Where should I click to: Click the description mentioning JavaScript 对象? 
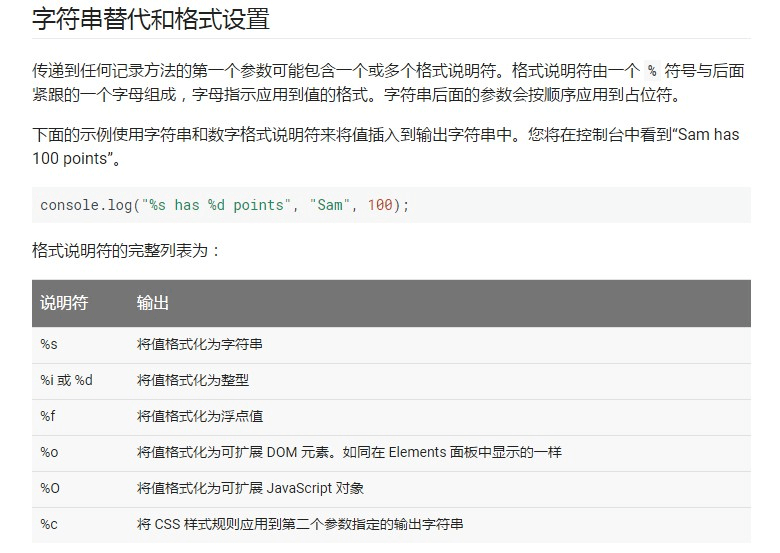point(250,488)
